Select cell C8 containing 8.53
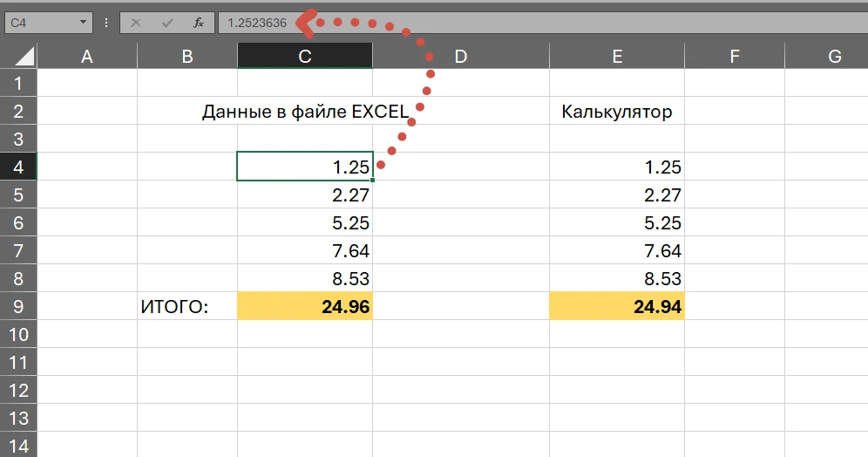 (305, 278)
